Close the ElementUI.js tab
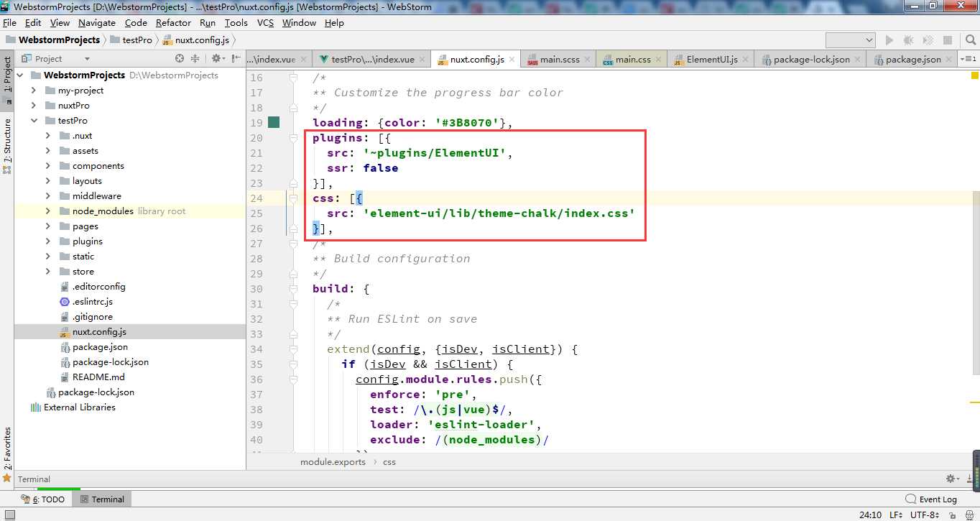The image size is (980, 521). point(746,60)
